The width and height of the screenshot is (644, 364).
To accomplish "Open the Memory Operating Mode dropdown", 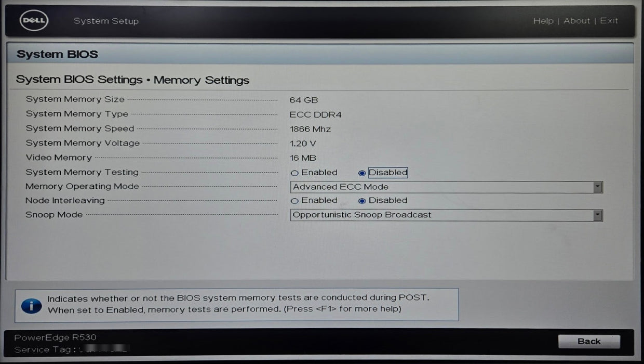I will point(446,187).
